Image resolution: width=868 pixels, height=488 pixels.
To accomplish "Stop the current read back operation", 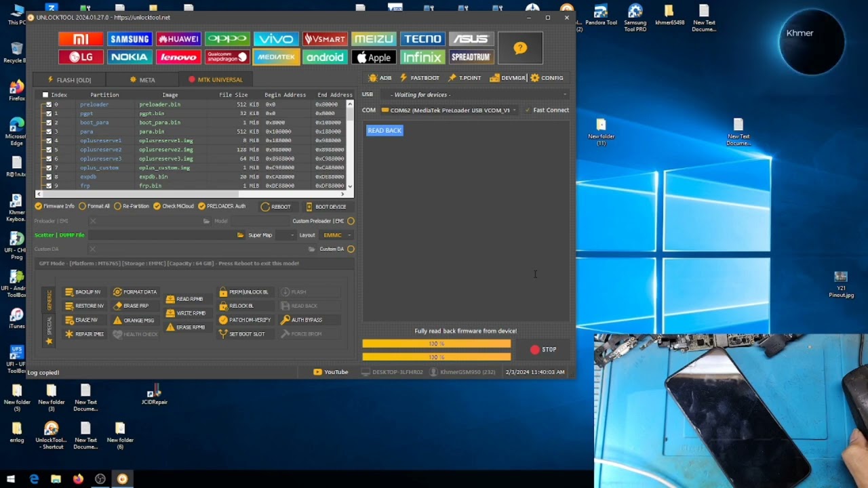I will click(x=543, y=350).
